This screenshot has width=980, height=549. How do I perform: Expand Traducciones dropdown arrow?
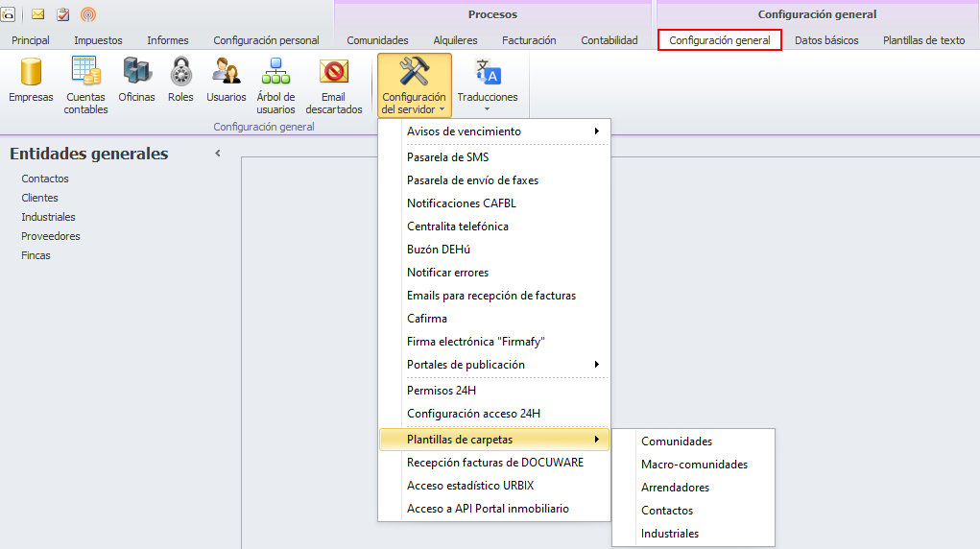click(487, 110)
